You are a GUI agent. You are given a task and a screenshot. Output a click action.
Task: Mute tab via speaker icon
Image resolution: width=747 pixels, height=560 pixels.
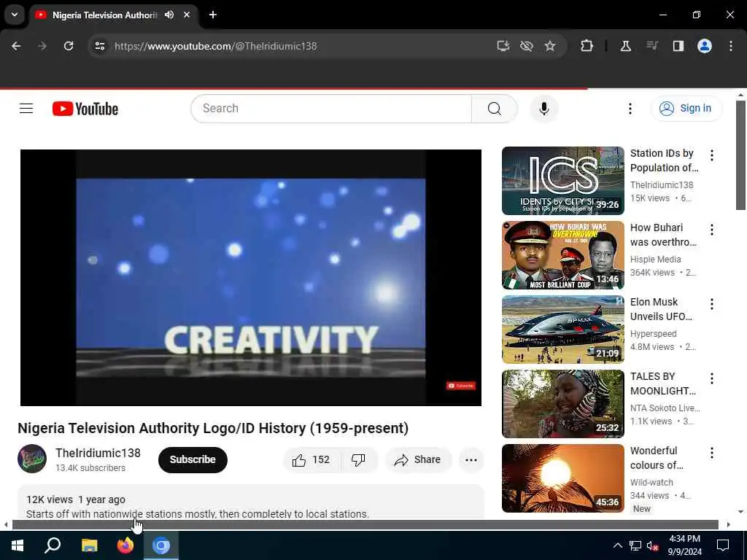[169, 15]
